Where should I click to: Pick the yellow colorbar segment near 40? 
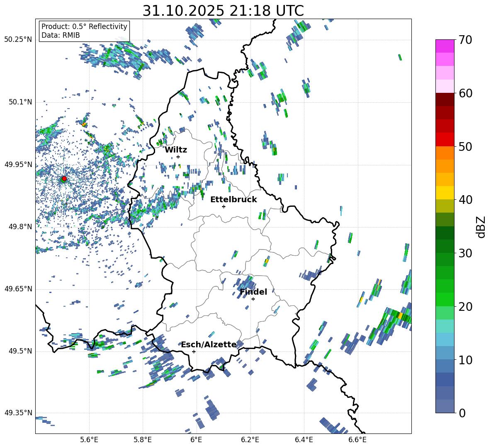tap(445, 193)
